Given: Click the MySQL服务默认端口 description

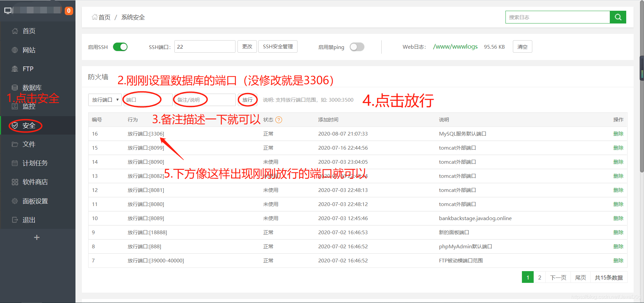Looking at the screenshot, I should [463, 134].
